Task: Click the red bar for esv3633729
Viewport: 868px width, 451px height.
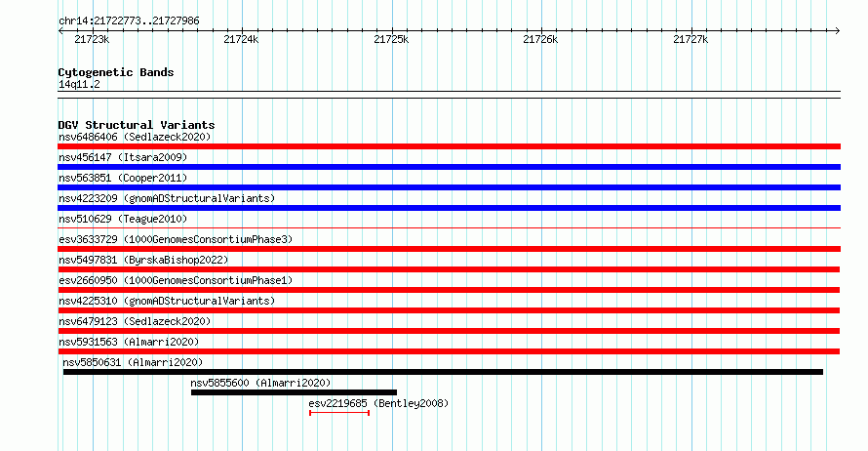Action: click(x=449, y=249)
